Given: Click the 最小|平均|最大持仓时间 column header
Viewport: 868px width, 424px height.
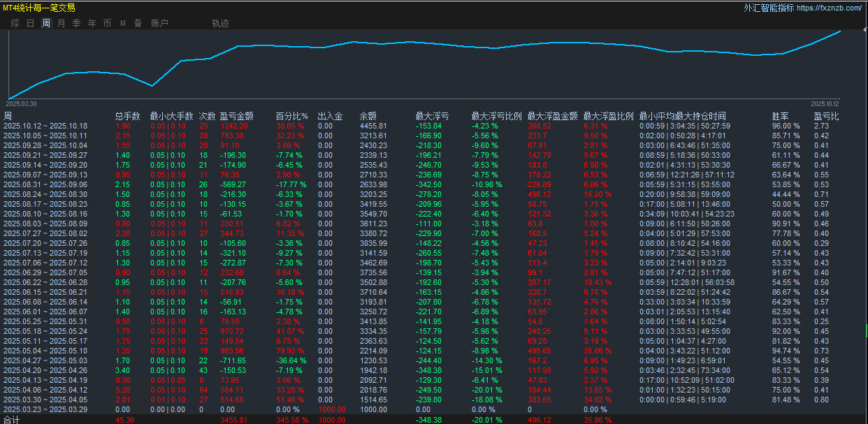Looking at the screenshot, I should pos(682,116).
